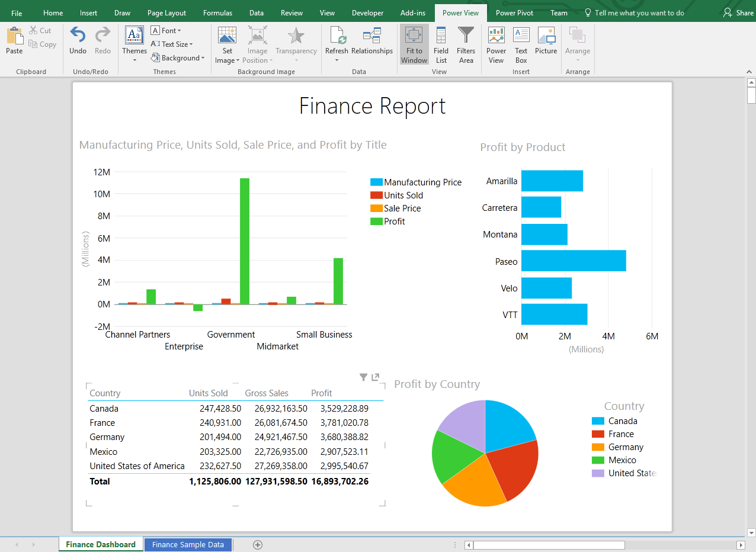Open the Relationships manager
Viewport: 756px width, 552px height.
[372, 43]
